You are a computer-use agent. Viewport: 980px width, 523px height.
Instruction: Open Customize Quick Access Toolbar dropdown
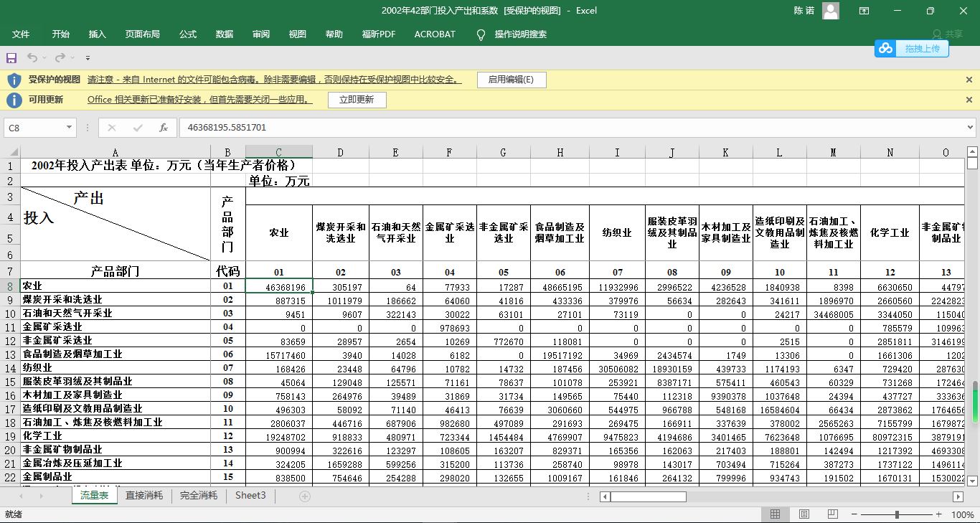(88, 57)
